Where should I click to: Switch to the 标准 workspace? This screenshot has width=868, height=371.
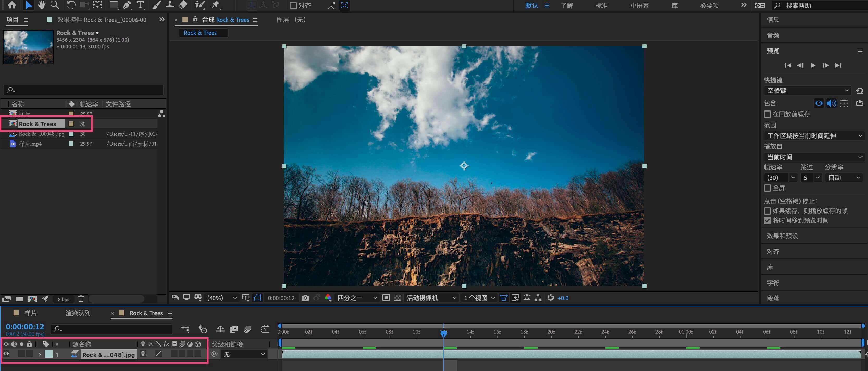point(601,5)
